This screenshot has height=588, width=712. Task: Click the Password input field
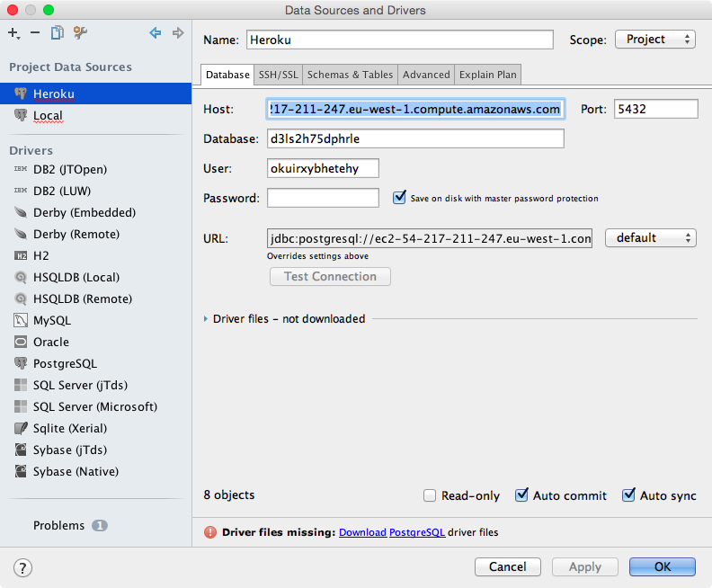(x=323, y=198)
